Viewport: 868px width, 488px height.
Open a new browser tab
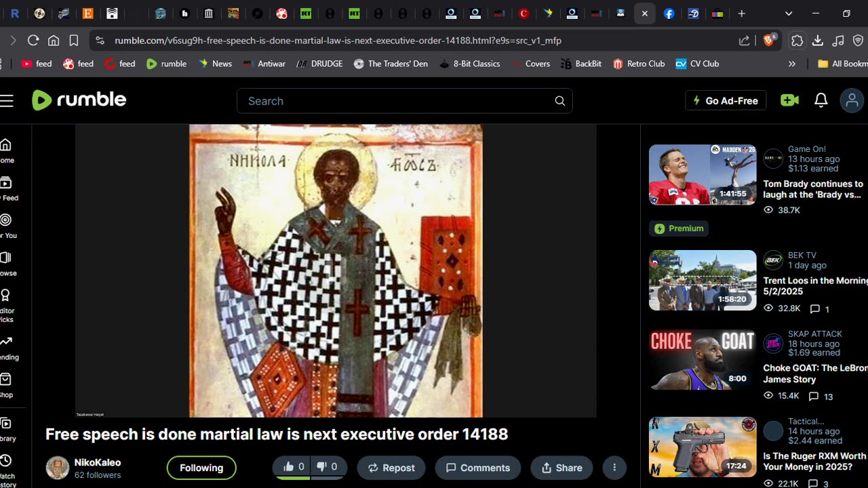click(742, 14)
